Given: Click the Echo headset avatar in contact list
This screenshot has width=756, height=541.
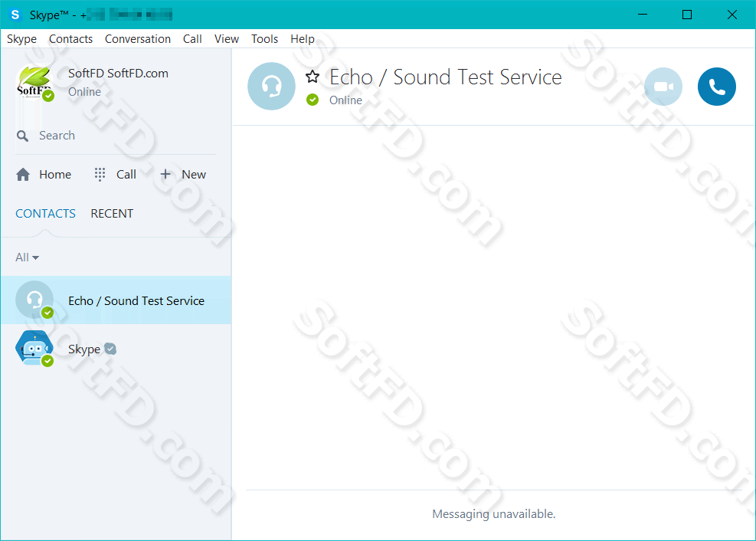Looking at the screenshot, I should click(x=34, y=300).
